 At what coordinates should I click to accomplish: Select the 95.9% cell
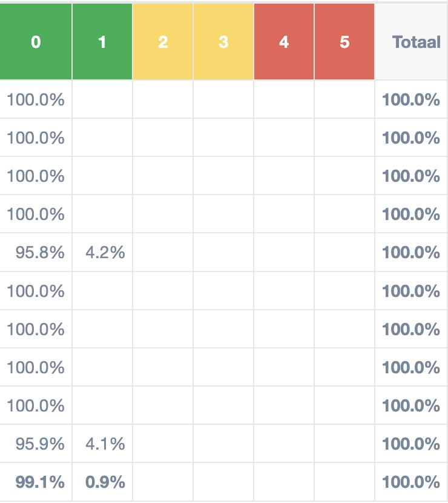[x=40, y=444]
